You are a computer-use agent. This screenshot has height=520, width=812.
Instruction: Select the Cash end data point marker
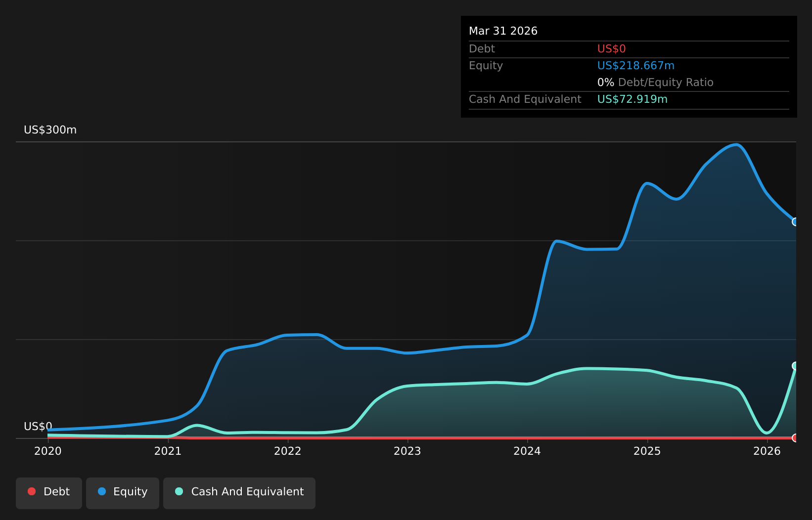pyautogui.click(x=796, y=366)
